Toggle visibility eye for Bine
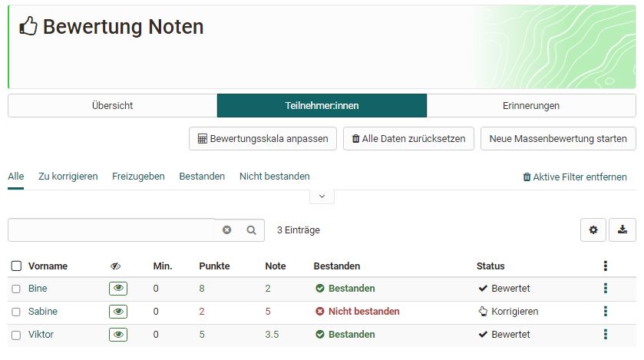Viewport: 644px width, 360px height. (118, 289)
